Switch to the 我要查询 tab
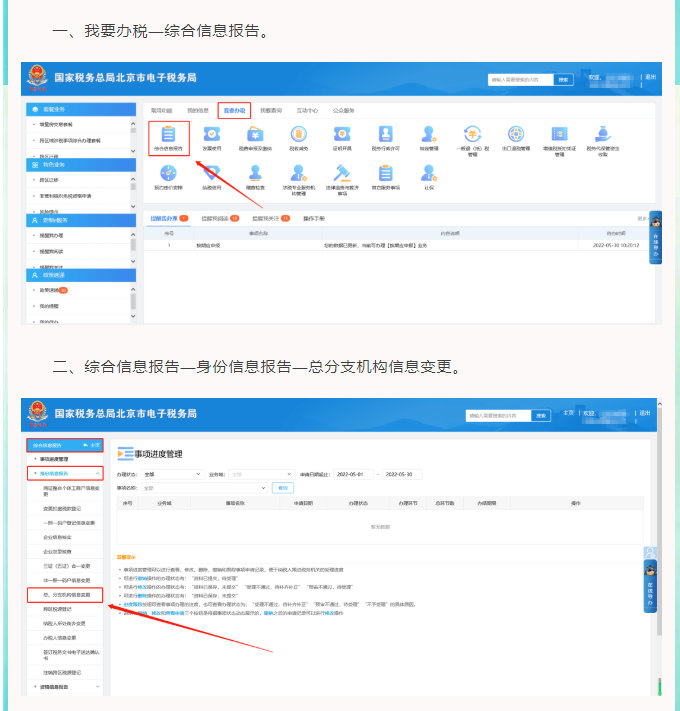Viewport: 680px width, 711px height. pyautogui.click(x=271, y=110)
